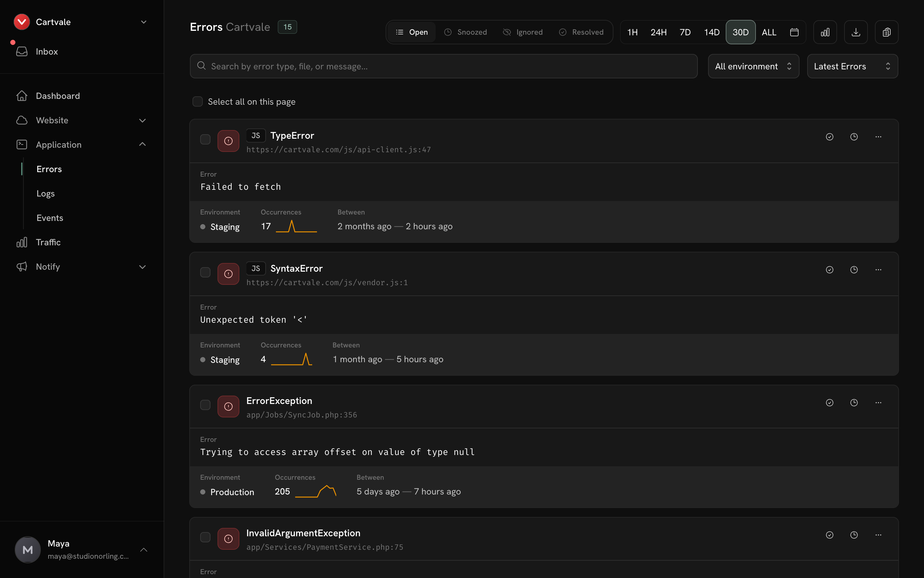Open Logs in the sidebar

click(46, 194)
